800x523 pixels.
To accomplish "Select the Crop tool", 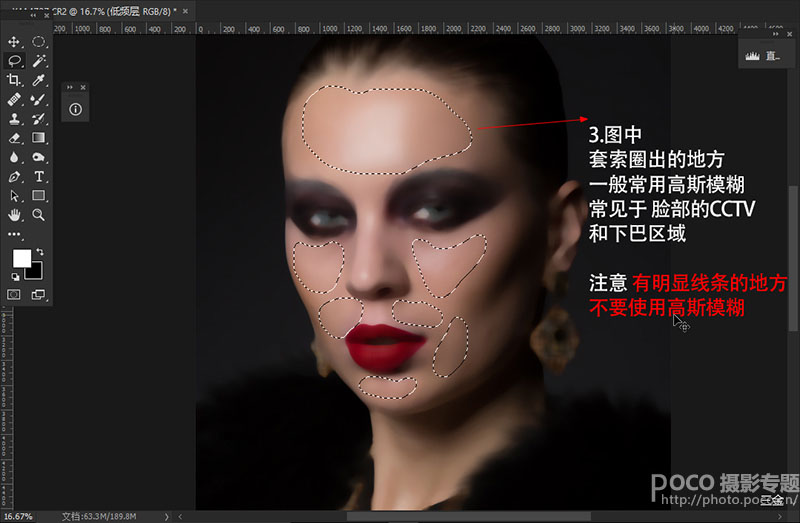I will coord(14,80).
